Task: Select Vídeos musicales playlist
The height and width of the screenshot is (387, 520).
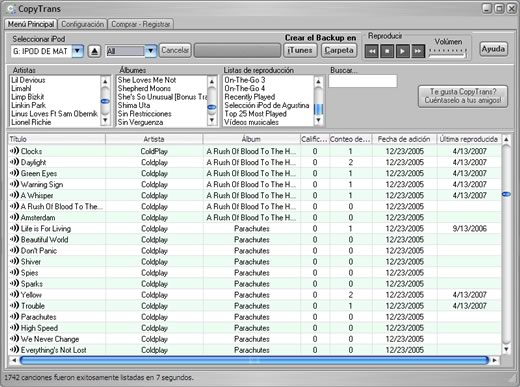Action: tap(251, 122)
